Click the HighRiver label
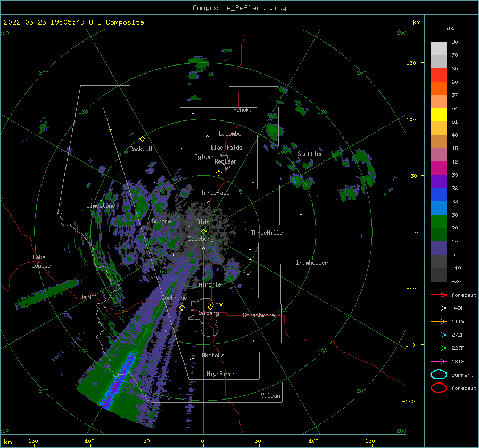The width and height of the screenshot is (479, 448). 221,374
